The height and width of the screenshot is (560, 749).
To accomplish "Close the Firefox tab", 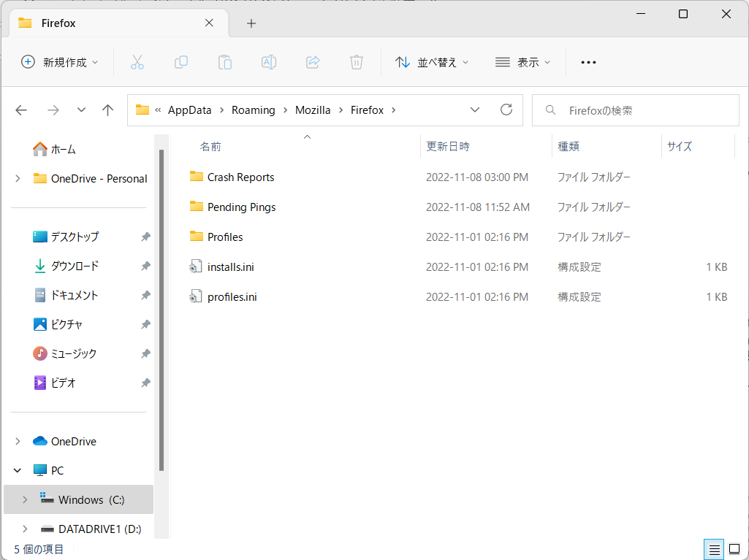I will [209, 23].
